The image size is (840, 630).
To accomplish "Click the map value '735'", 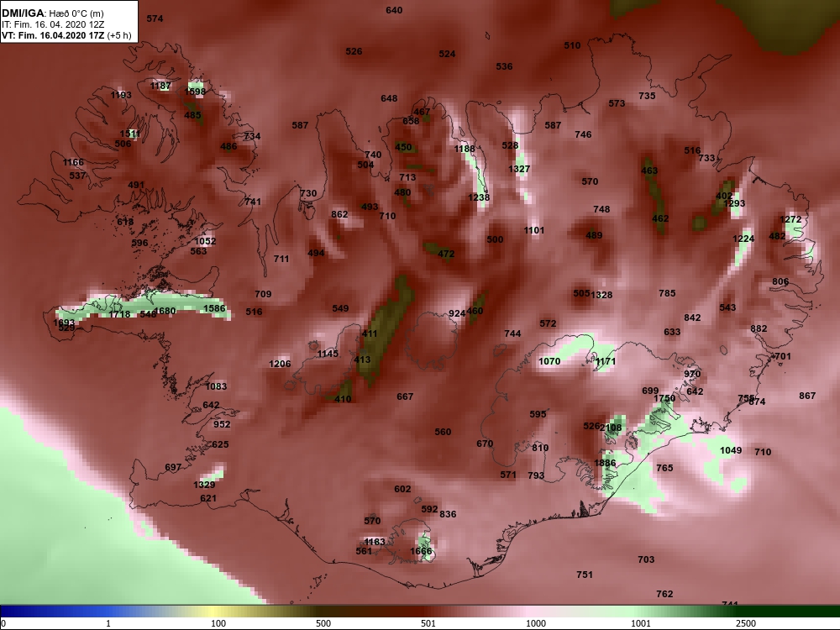I will click(x=647, y=96).
